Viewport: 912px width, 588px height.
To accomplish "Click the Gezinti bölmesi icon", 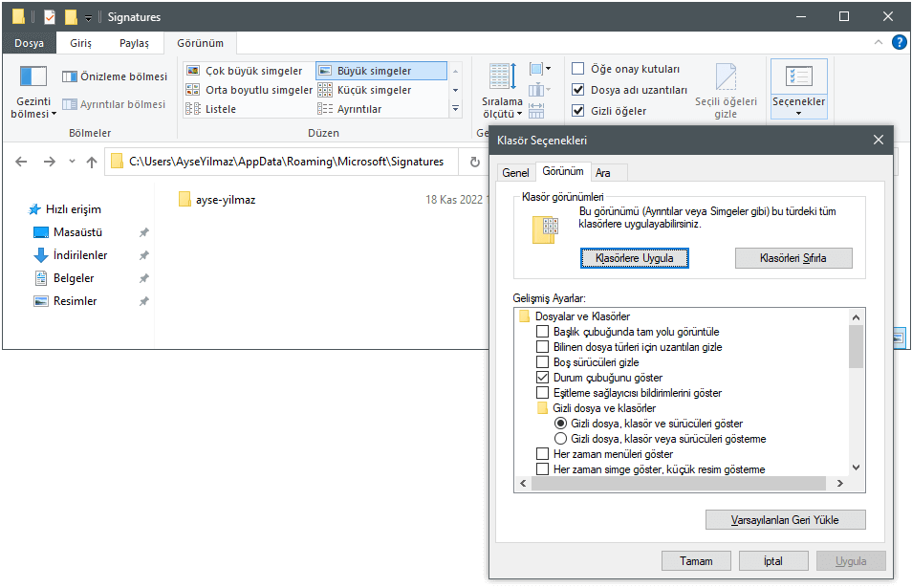I will (33, 78).
